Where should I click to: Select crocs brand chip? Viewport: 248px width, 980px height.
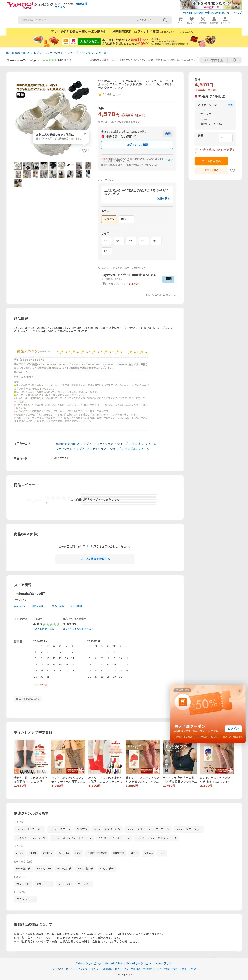20,853
